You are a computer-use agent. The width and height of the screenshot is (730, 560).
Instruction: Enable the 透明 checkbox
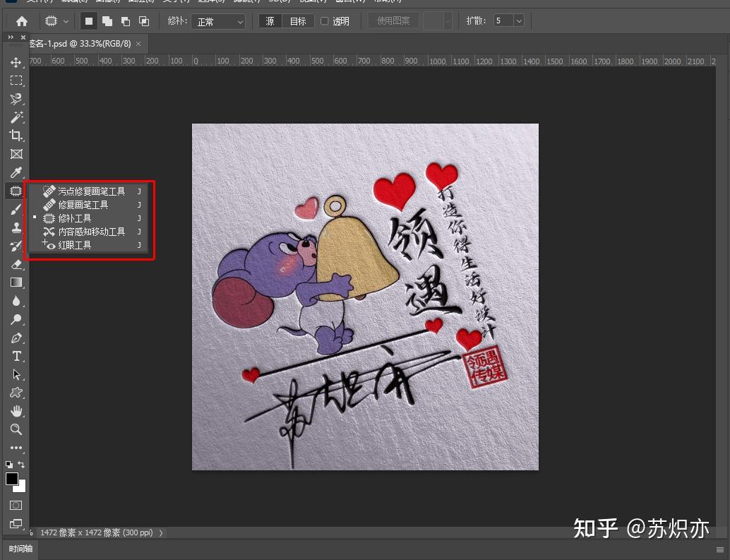325,21
